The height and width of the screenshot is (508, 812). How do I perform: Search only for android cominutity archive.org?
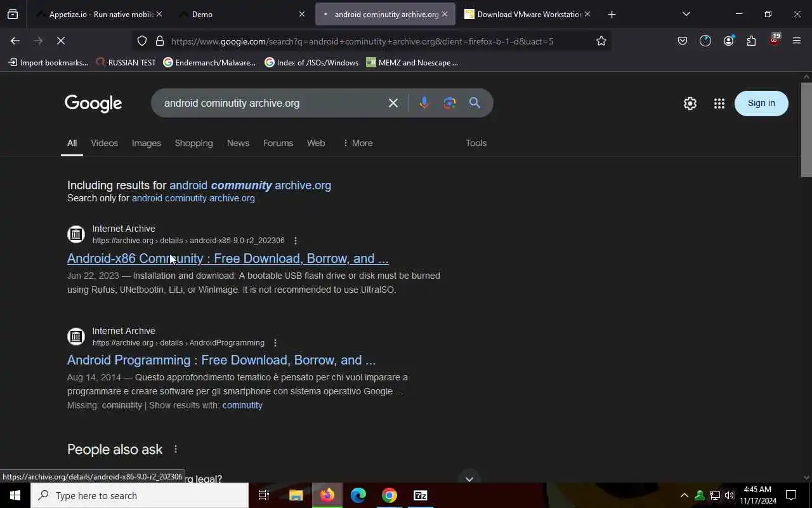coord(193,198)
